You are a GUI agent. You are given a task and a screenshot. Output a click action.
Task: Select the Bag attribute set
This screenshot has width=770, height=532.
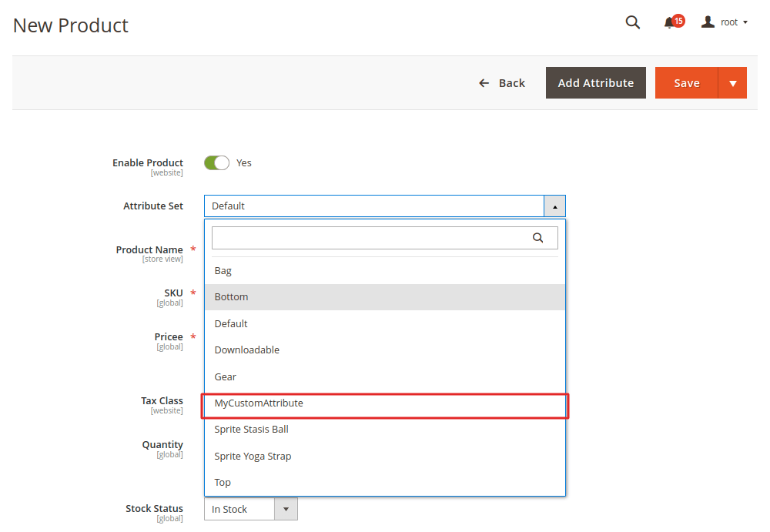click(384, 271)
